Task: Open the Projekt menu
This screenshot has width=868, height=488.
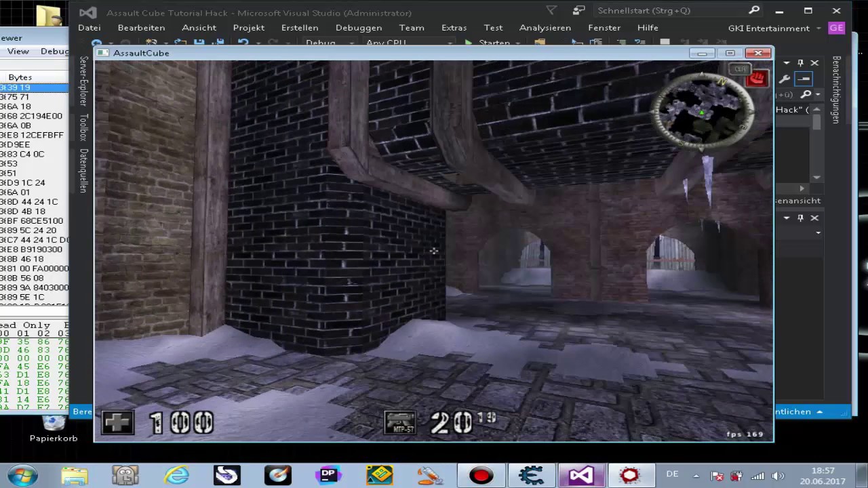Action: coord(248,28)
